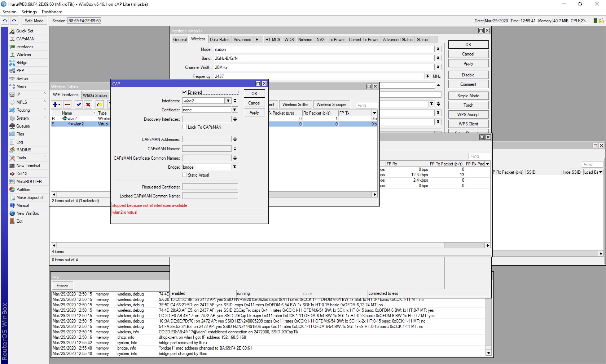Viewport: 606px width, 364px height.
Task: Click OK in CAP dialog
Action: point(254,94)
